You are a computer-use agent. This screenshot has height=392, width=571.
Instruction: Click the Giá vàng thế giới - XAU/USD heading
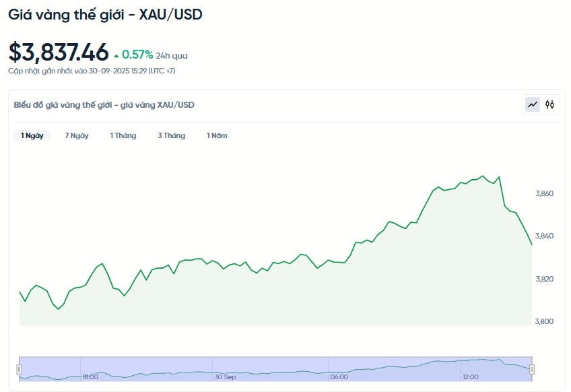(x=105, y=15)
